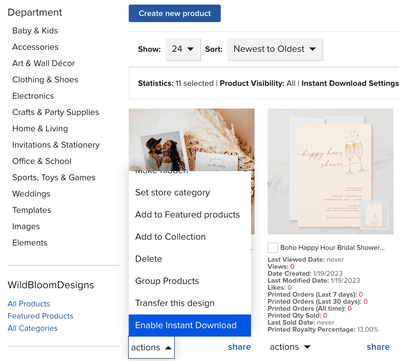Open the Featured Products link
The width and height of the screenshot is (399, 361).
tap(40, 316)
